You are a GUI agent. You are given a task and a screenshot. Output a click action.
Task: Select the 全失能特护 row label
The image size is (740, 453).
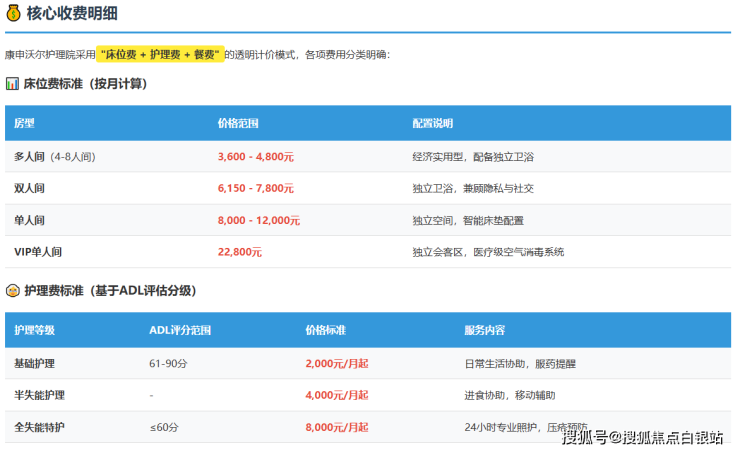point(39,427)
